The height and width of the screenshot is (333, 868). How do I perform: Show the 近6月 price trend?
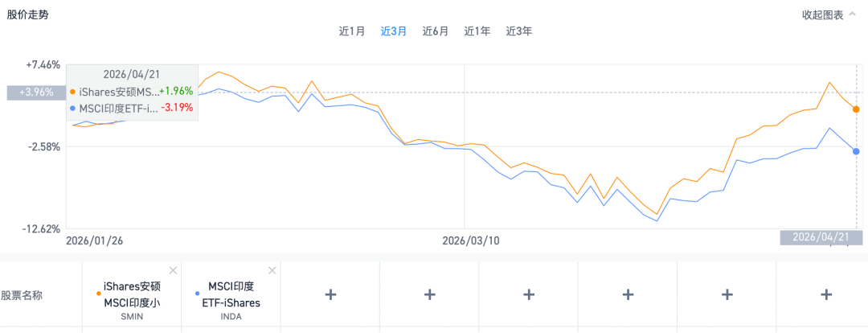click(x=436, y=31)
